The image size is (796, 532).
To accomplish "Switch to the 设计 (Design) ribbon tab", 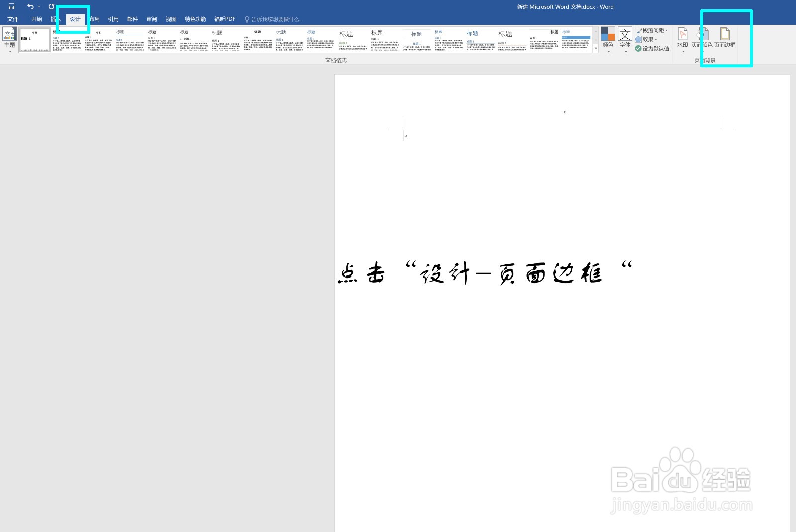I will click(x=75, y=19).
